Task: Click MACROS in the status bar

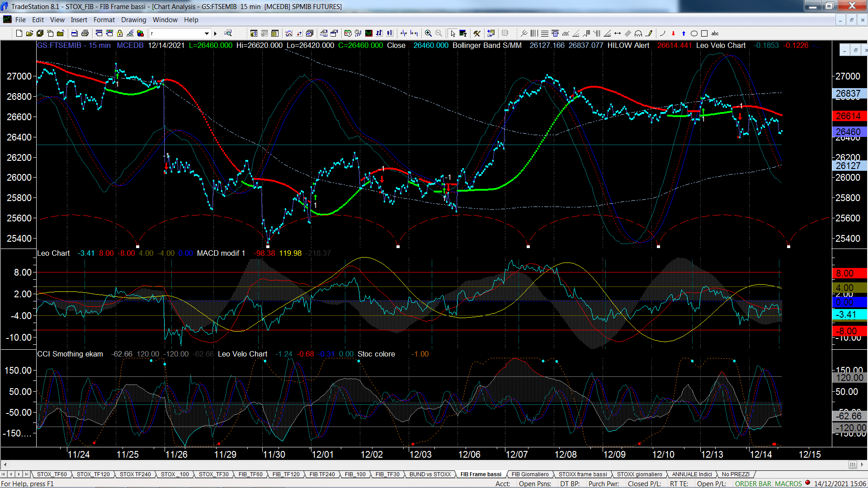Action: pos(788,483)
